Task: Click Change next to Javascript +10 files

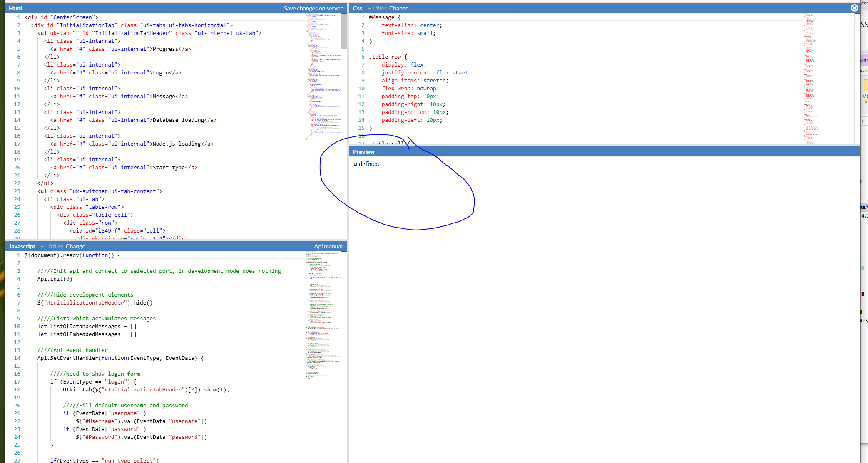Action: pos(75,246)
